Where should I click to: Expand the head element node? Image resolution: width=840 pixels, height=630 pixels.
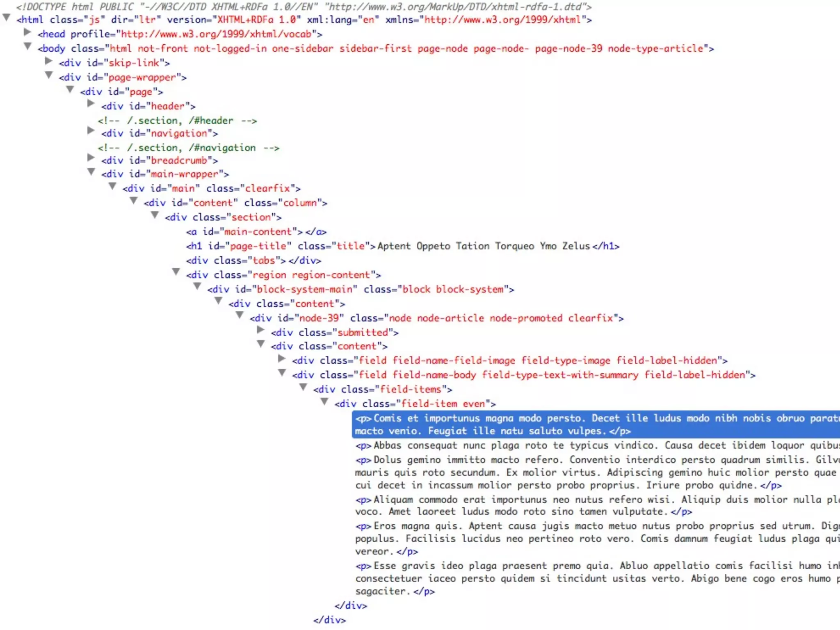(x=27, y=32)
